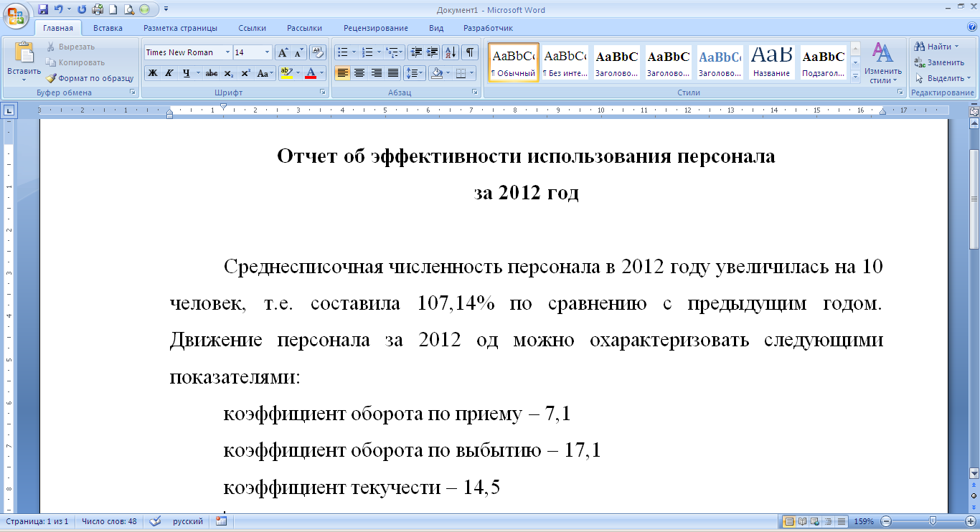
Task: Save document from Quick Access Toolbar
Action: click(43, 9)
